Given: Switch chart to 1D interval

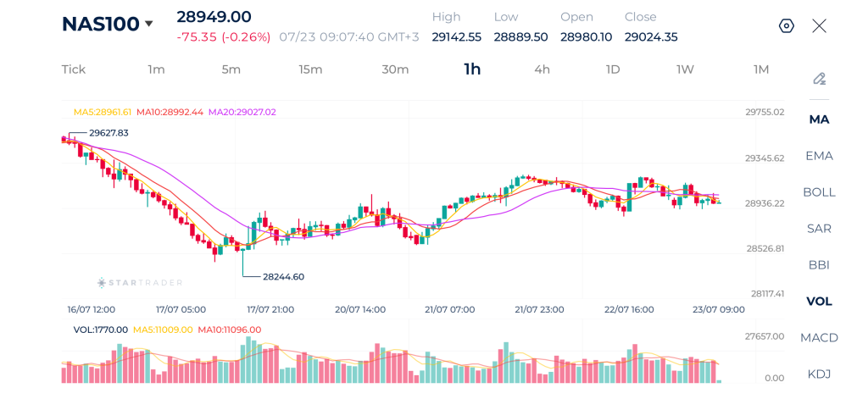Looking at the screenshot, I should [x=613, y=69].
